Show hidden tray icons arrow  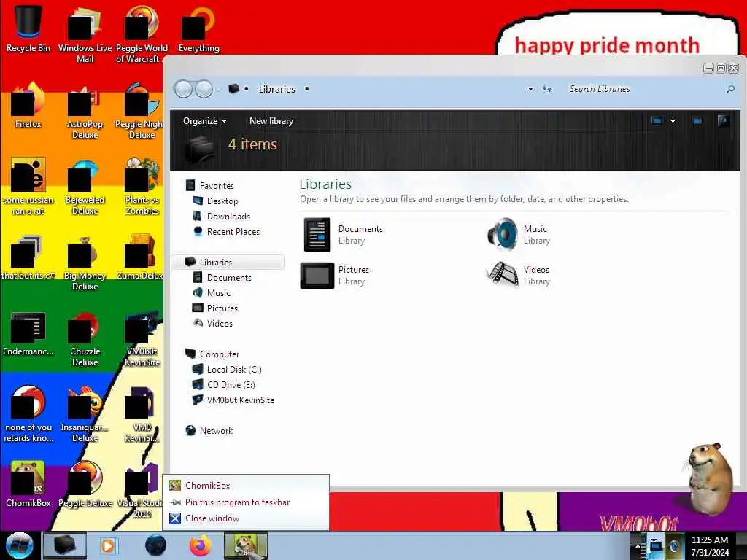pyautogui.click(x=638, y=546)
